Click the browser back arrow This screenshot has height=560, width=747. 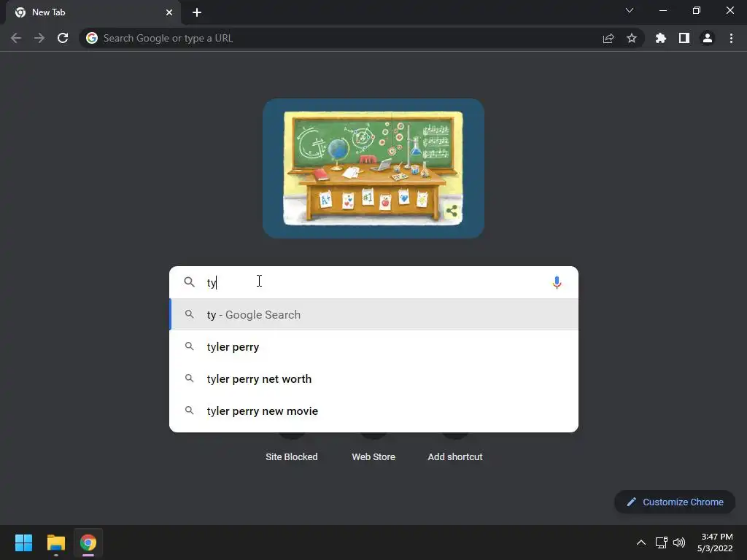click(x=16, y=38)
